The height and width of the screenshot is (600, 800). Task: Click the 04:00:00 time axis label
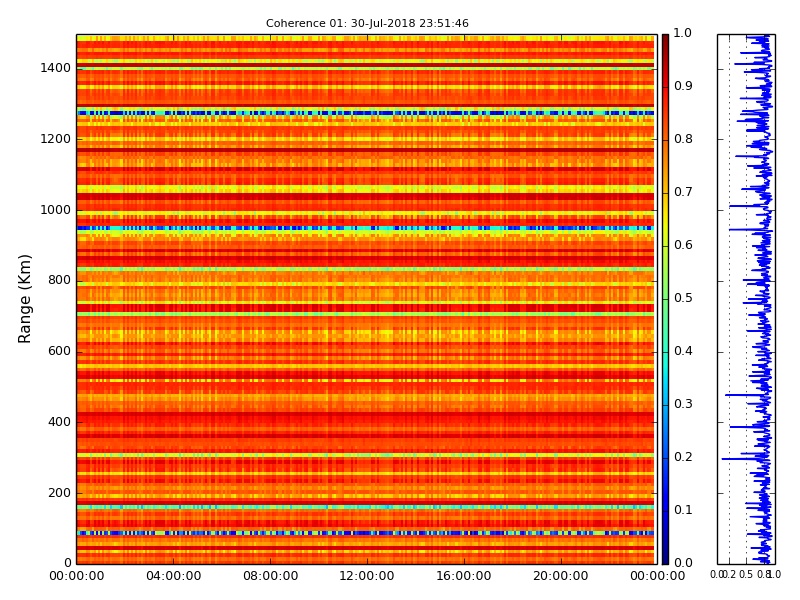coord(173,576)
